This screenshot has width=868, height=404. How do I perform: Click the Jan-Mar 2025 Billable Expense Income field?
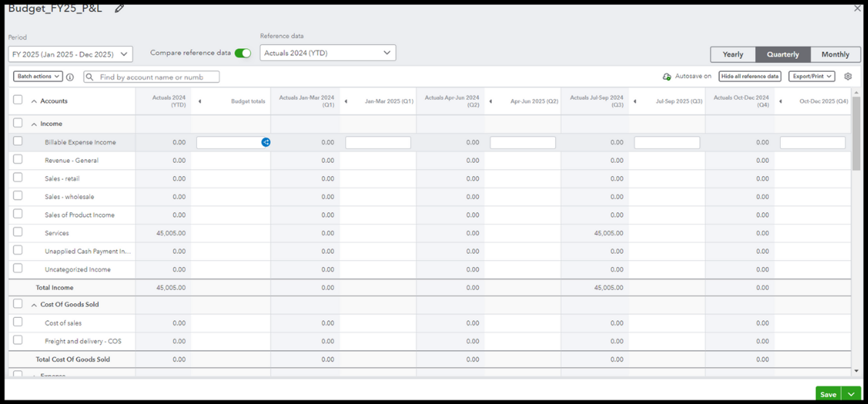(378, 143)
